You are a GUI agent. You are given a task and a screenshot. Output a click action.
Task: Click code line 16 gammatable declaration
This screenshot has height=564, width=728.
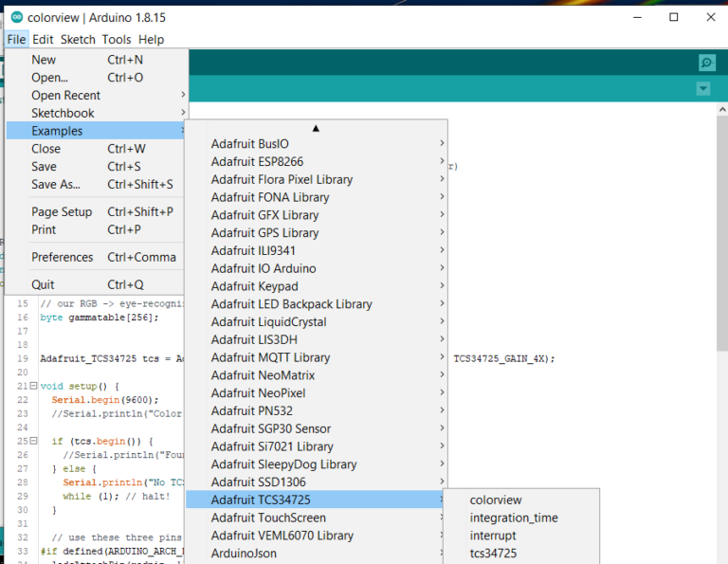[100, 318]
